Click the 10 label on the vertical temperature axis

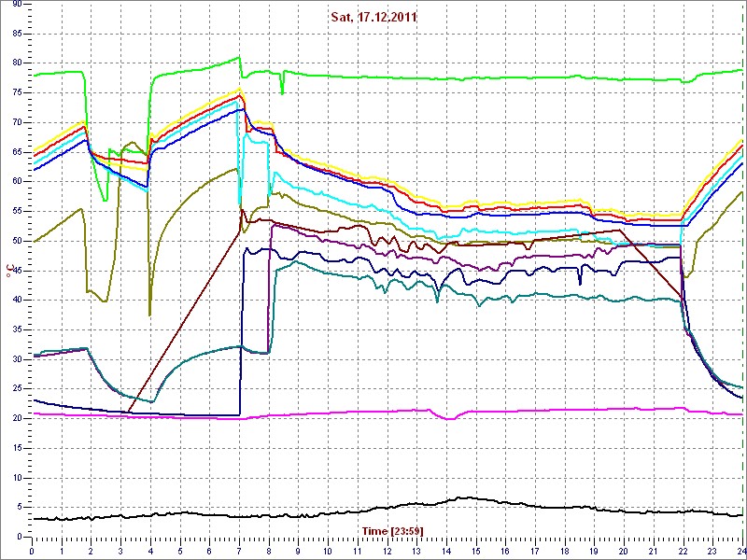pos(16,478)
